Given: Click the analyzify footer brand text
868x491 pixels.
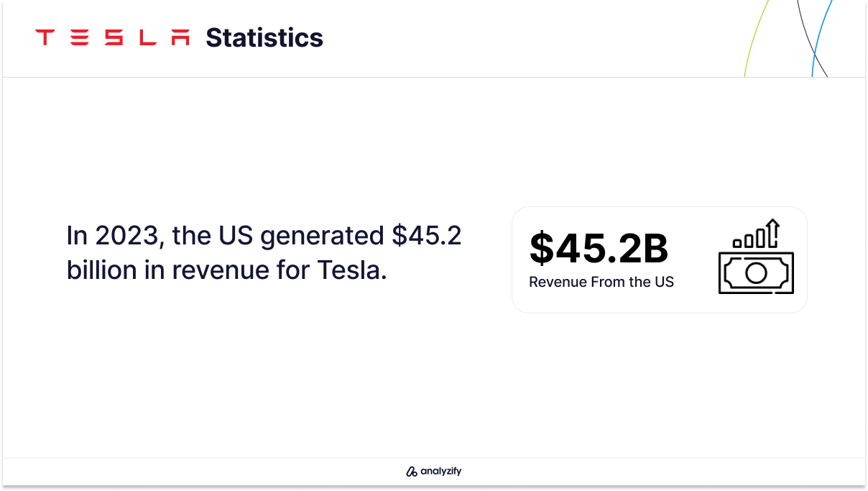Looking at the screenshot, I should pos(440,472).
